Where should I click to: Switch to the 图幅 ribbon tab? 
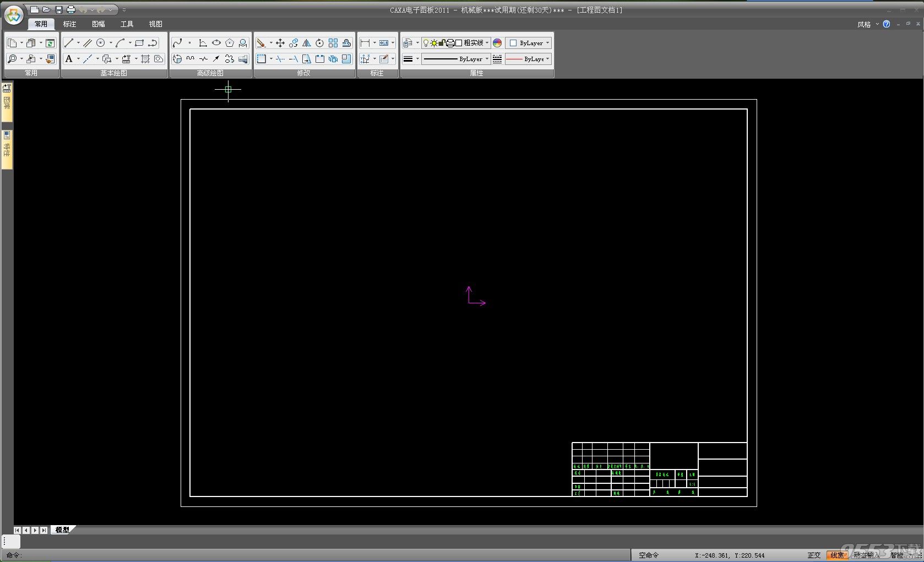point(99,24)
